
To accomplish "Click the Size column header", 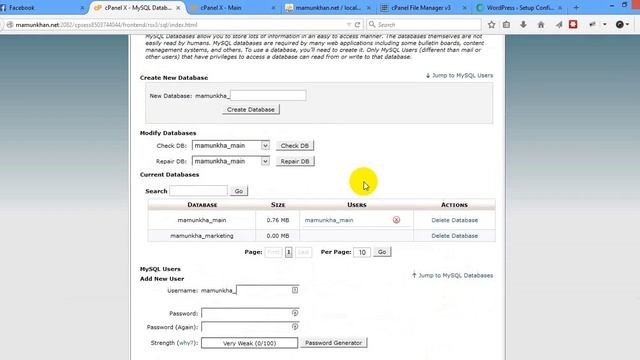I will [x=278, y=205].
